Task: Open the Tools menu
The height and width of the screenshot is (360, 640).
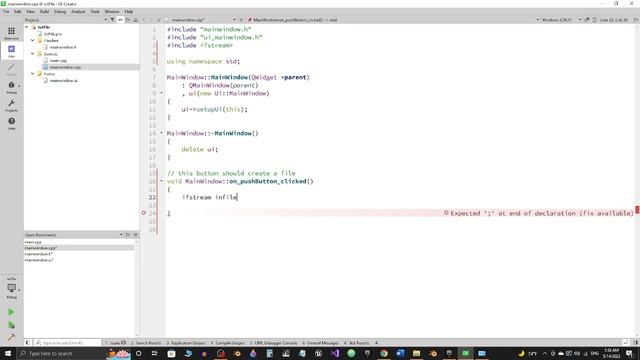Action: [x=95, y=11]
